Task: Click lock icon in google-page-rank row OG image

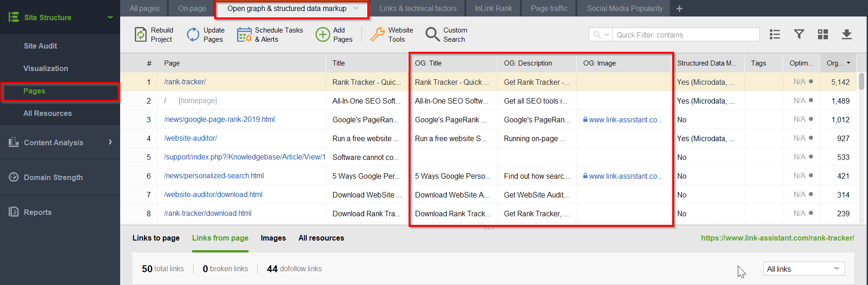Action: pos(586,120)
